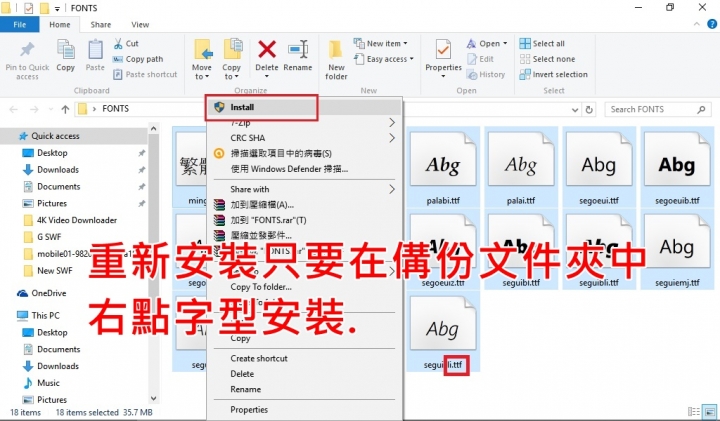Select segoeuib.ttf font file
Screen dimensions: 720x421
tap(677, 168)
